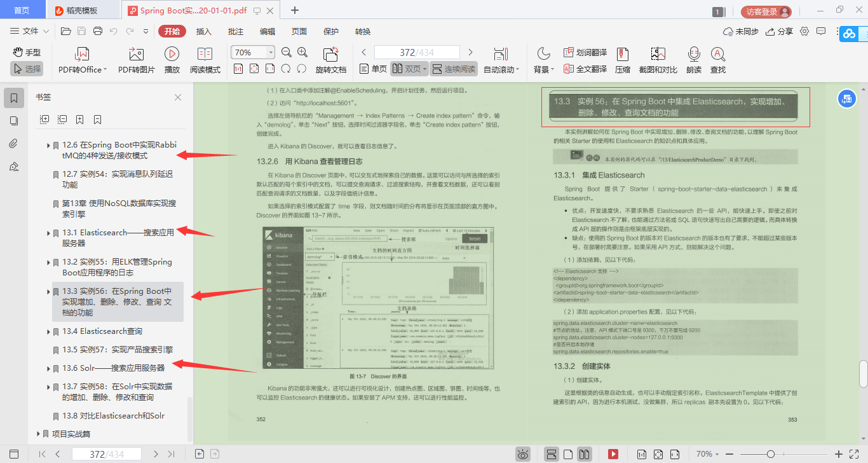Click the zoom out magnifier icon
The height and width of the screenshot is (463, 868).
click(x=286, y=52)
